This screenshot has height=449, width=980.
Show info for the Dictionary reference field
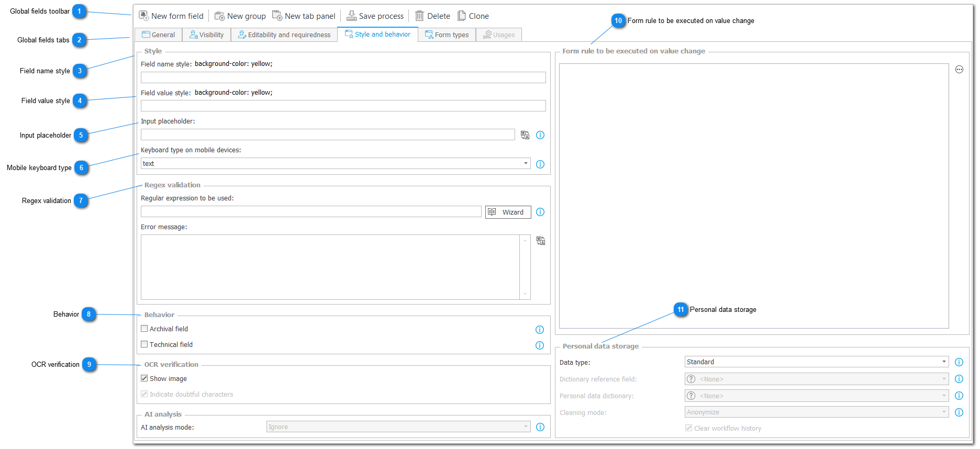959,379
